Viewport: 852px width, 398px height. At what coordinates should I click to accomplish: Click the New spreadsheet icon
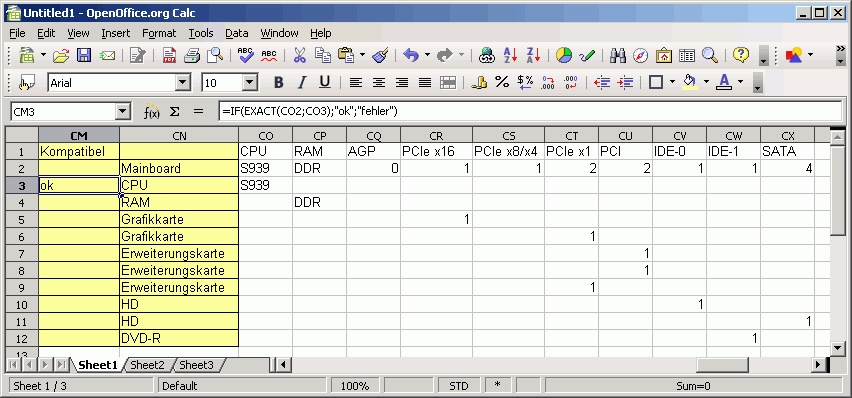click(x=27, y=55)
